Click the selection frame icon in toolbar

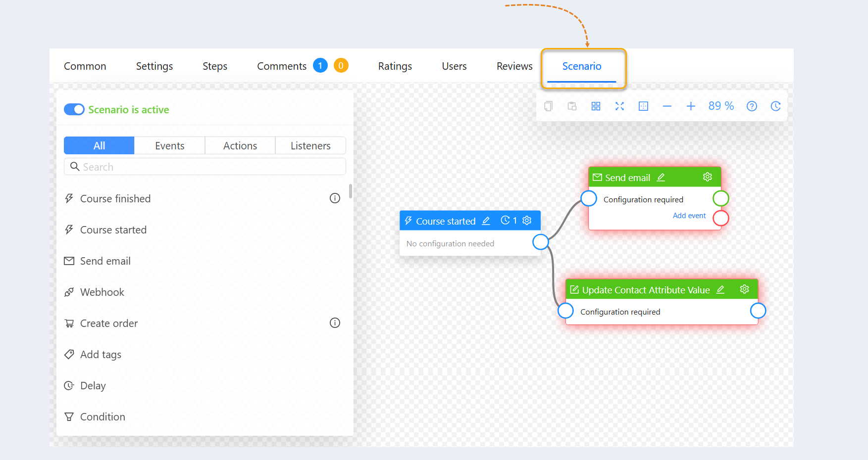coord(643,106)
